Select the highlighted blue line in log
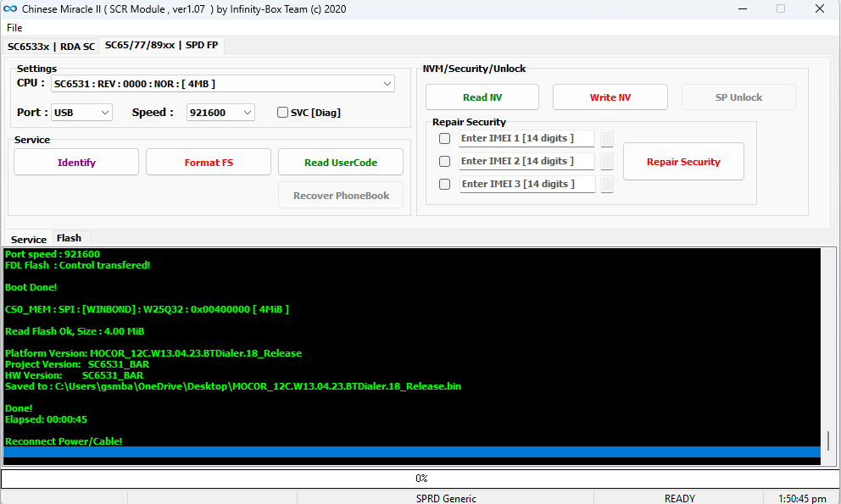 (x=412, y=452)
